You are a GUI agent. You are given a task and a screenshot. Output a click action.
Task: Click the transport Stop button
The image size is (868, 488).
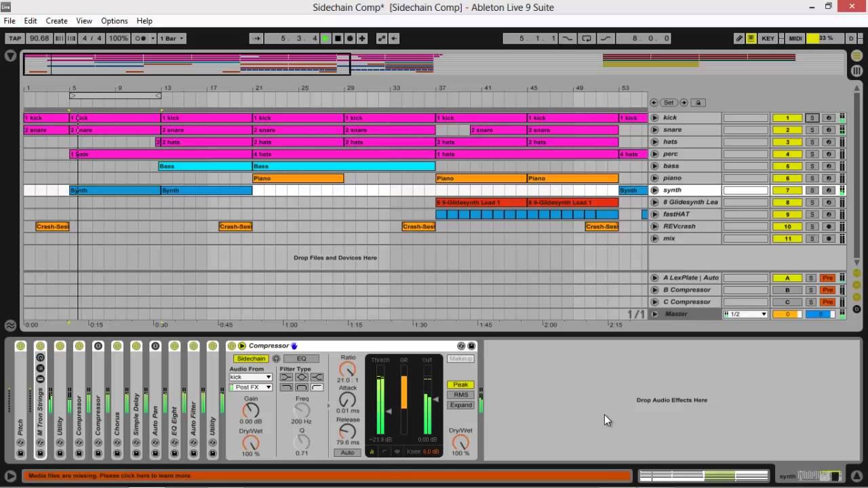[338, 39]
